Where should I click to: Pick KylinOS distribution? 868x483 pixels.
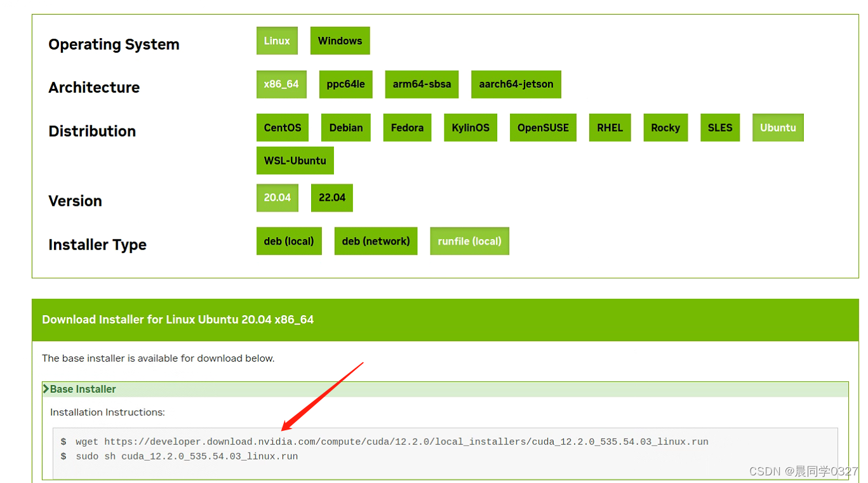tap(471, 128)
